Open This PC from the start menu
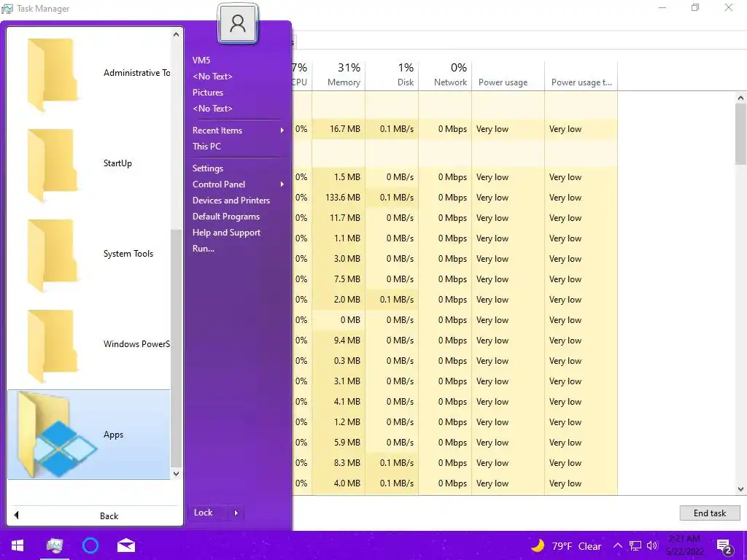747x560 pixels. (206, 146)
